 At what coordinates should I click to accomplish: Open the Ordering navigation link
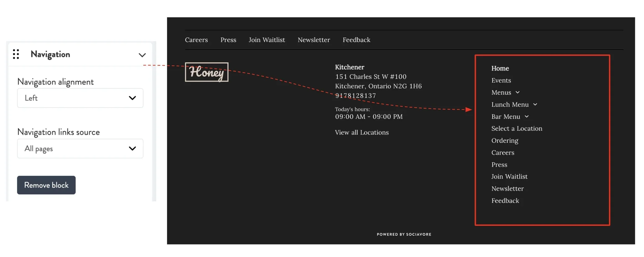[505, 140]
